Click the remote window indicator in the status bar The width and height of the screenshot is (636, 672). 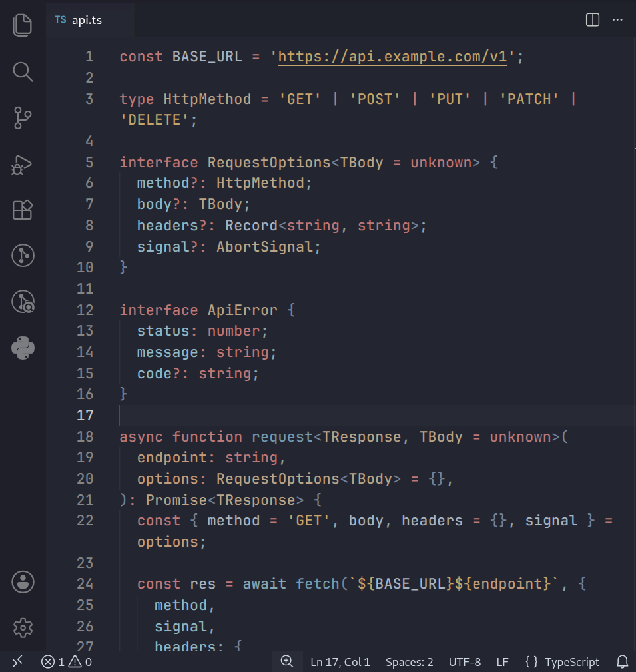[17, 662]
